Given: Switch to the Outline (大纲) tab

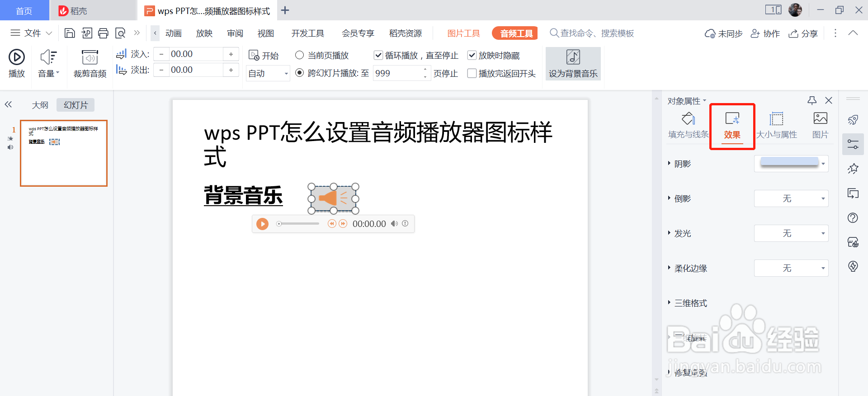Looking at the screenshot, I should [x=40, y=105].
